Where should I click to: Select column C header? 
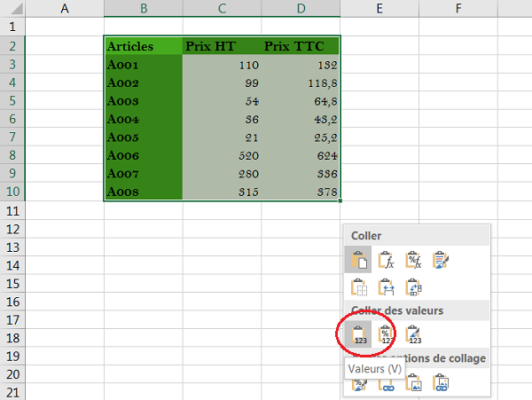[222, 8]
